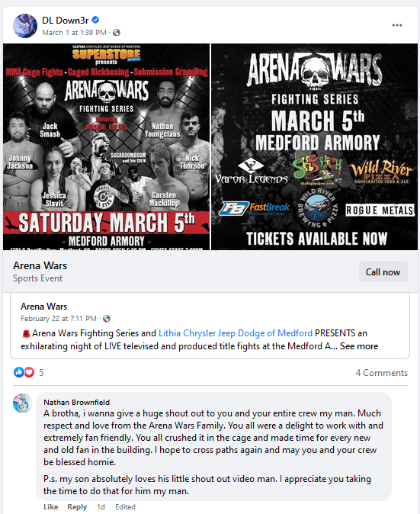Screen dimensions: 420x514
Task: Click the Call now button
Action: (383, 271)
